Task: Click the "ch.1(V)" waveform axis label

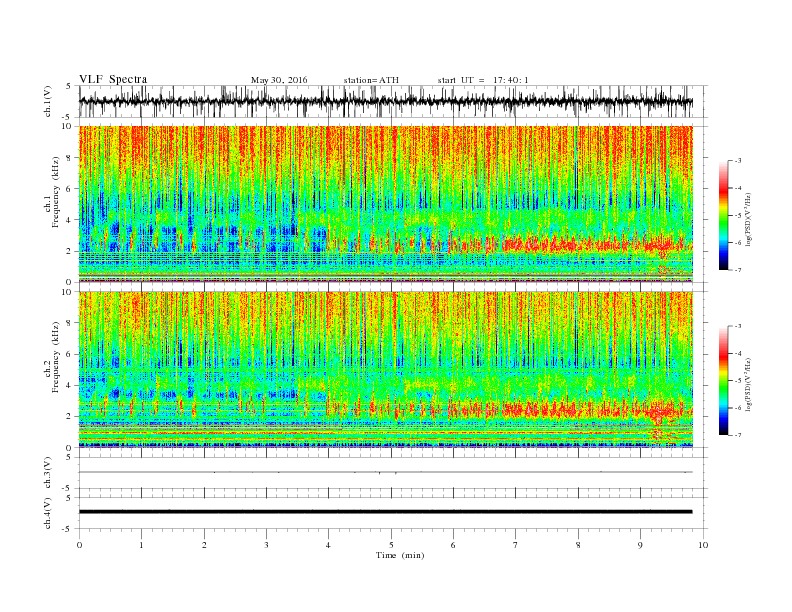Action: [x=48, y=101]
